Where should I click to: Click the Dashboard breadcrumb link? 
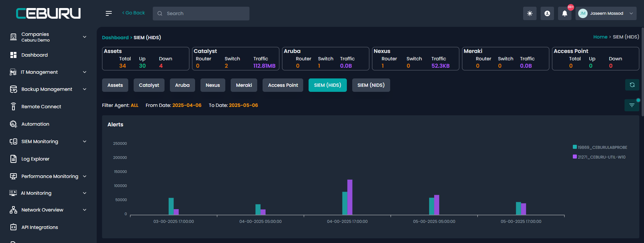(115, 38)
